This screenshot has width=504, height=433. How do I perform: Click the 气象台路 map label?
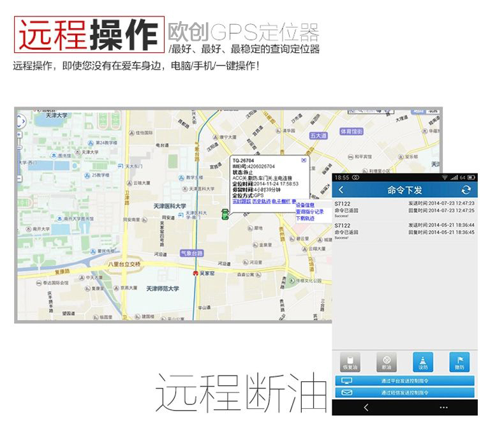coord(191,253)
